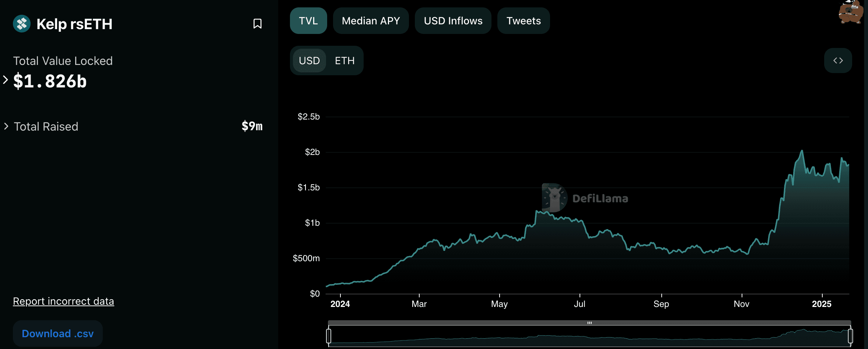Click the May x-axis label
The width and height of the screenshot is (868, 349).
pyautogui.click(x=499, y=304)
